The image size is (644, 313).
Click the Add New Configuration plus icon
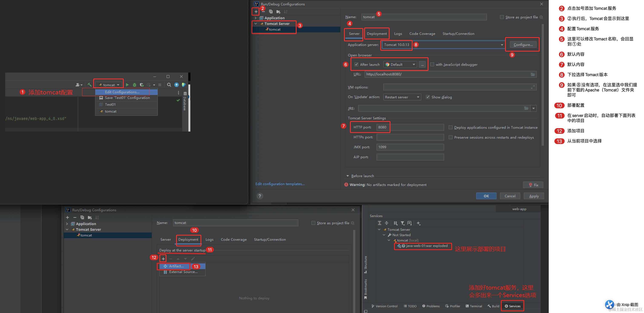(x=256, y=11)
